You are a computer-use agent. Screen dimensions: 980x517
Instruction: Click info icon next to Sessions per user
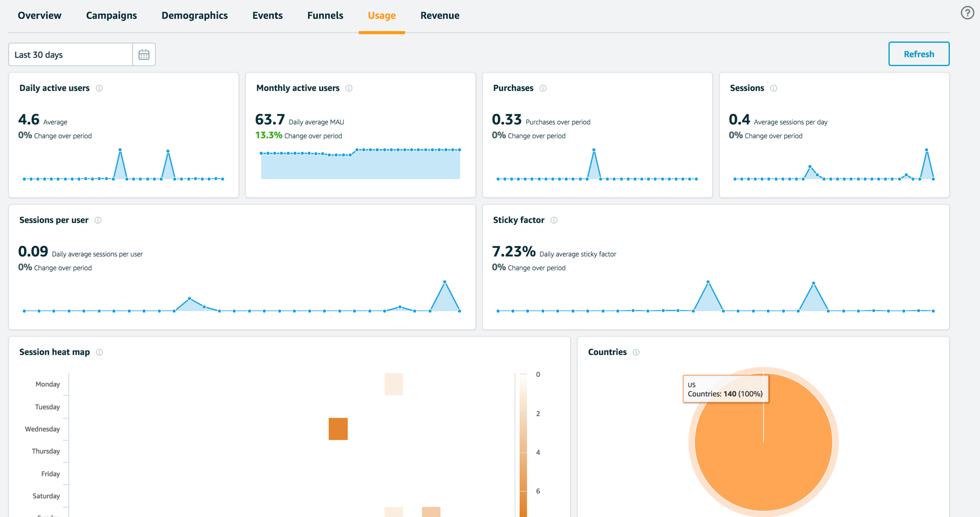coord(98,220)
